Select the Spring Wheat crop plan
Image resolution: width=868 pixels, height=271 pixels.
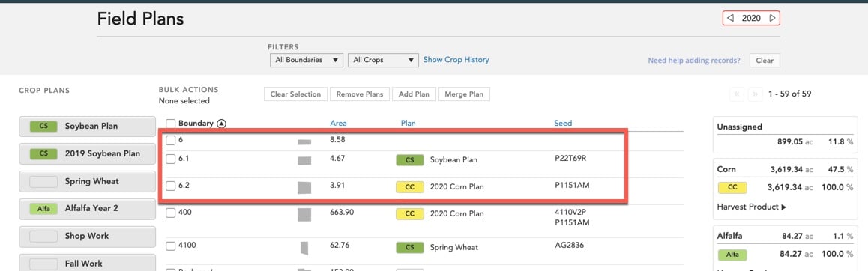coord(88,181)
